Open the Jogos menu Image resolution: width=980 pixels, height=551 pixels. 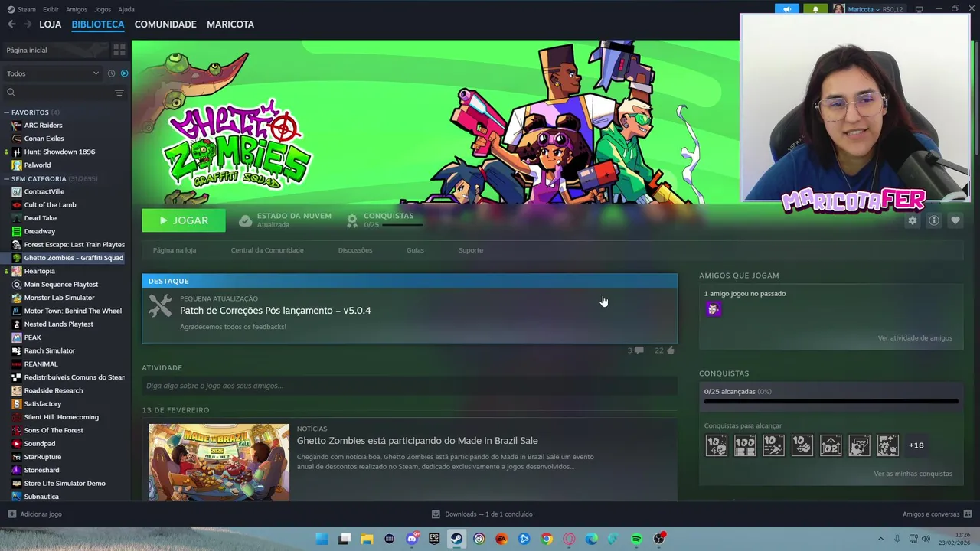pos(103,9)
